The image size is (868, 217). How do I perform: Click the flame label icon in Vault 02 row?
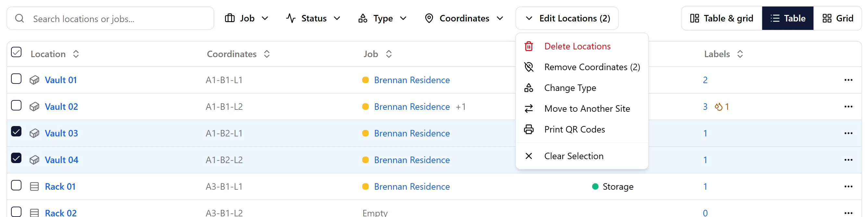pyautogui.click(x=718, y=107)
